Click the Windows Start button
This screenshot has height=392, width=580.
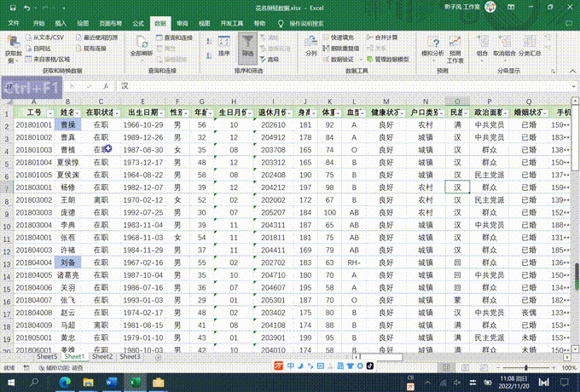(x=11, y=383)
